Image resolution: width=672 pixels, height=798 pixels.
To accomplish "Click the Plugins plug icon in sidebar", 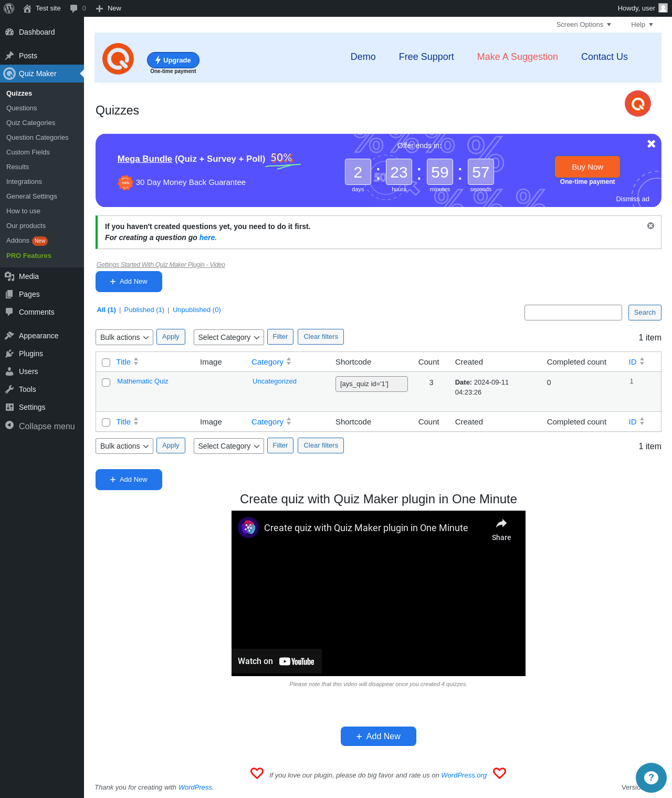I will 9,354.
